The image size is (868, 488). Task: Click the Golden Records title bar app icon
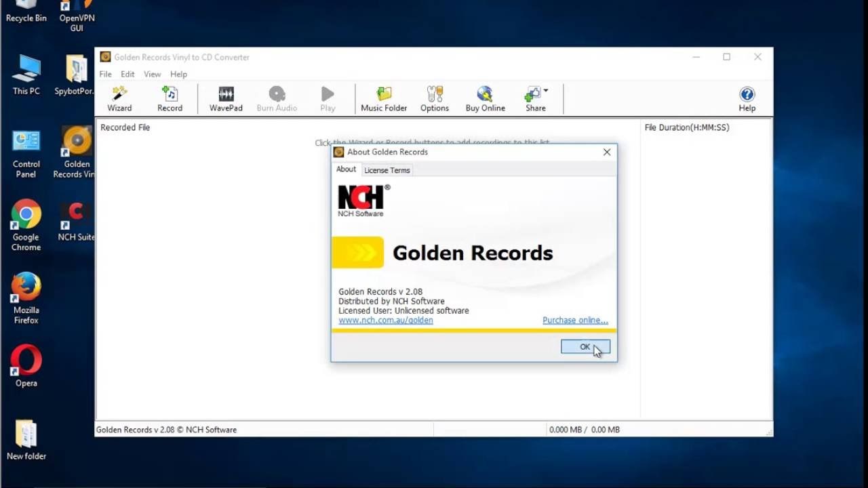105,57
